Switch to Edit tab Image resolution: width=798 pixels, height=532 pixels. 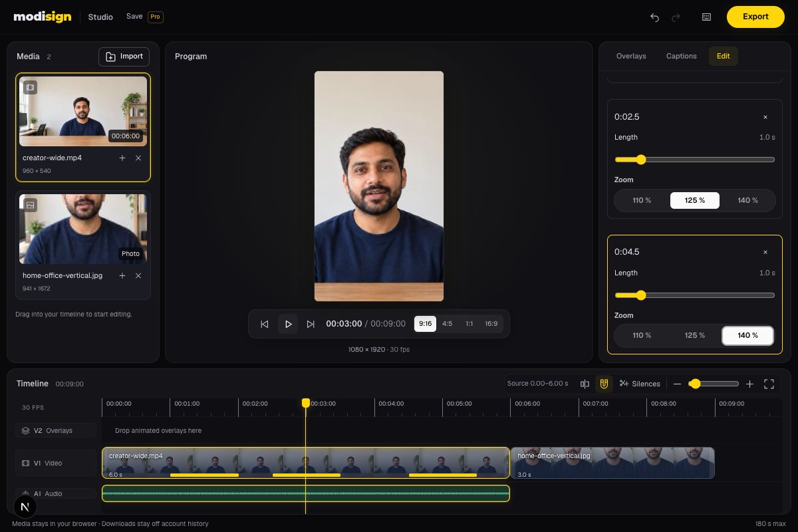tap(724, 56)
